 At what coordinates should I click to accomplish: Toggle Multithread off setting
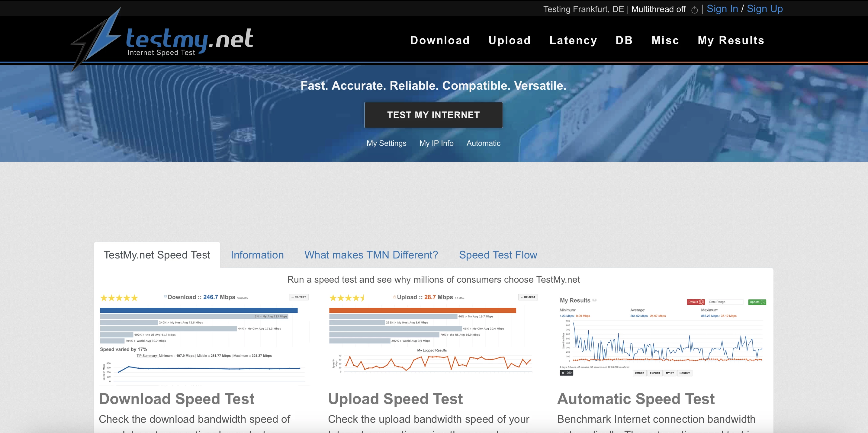point(658,9)
